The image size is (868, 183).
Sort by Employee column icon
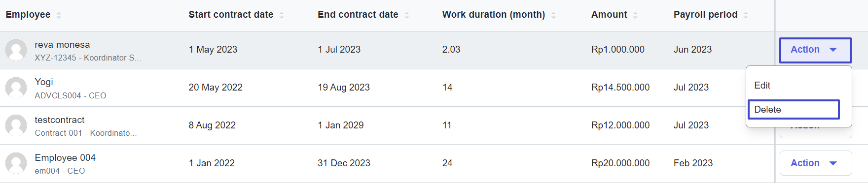pos(59,15)
